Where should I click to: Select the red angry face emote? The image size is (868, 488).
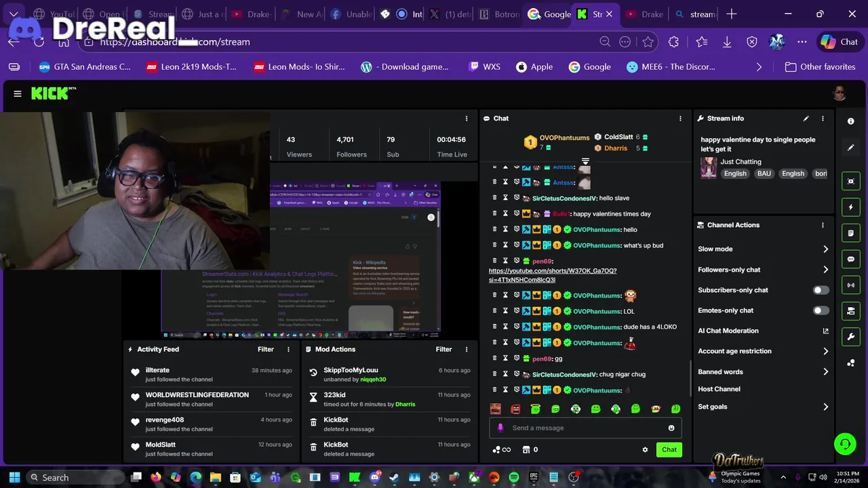tap(515, 409)
